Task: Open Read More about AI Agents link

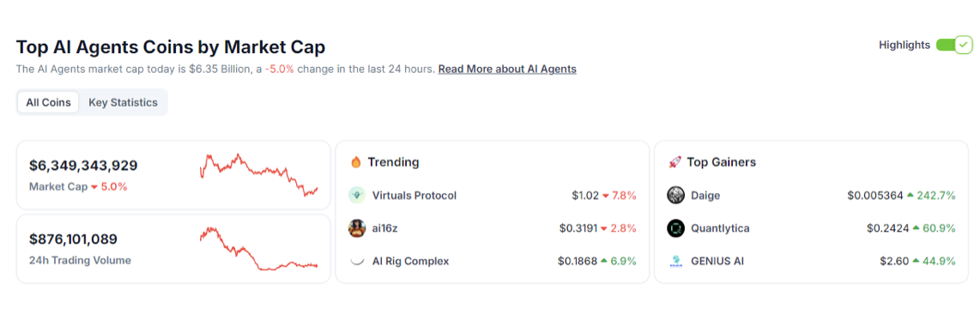Action: [x=507, y=69]
